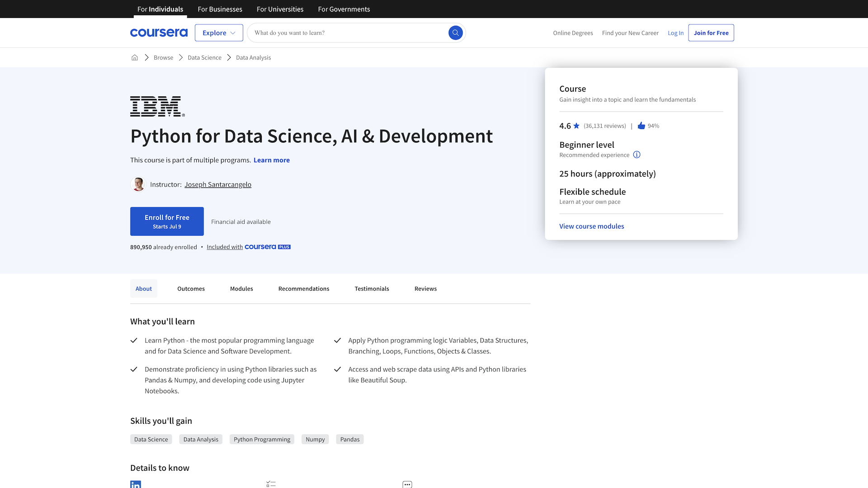Viewport: 868px width, 488px height.
Task: Click the 'Beginner level' text
Action: (x=587, y=145)
